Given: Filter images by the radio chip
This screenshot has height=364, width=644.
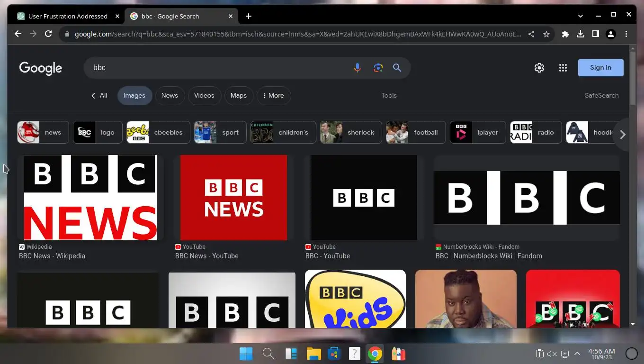Looking at the screenshot, I should tap(536, 132).
